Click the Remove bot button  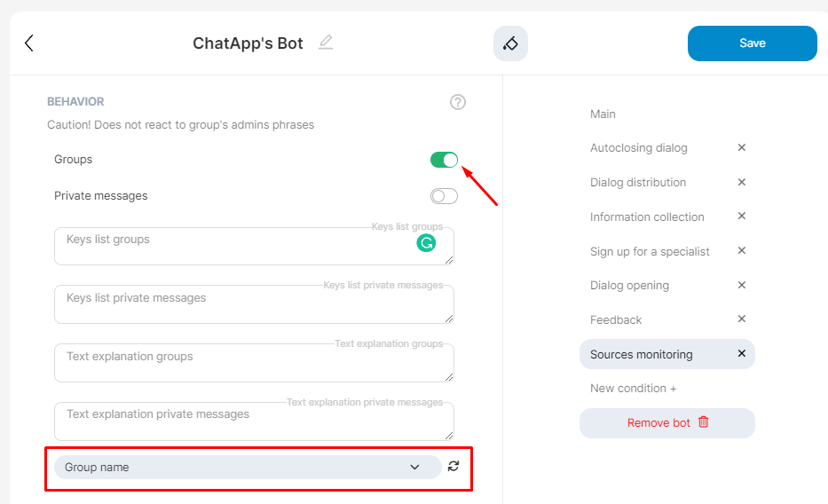666,423
